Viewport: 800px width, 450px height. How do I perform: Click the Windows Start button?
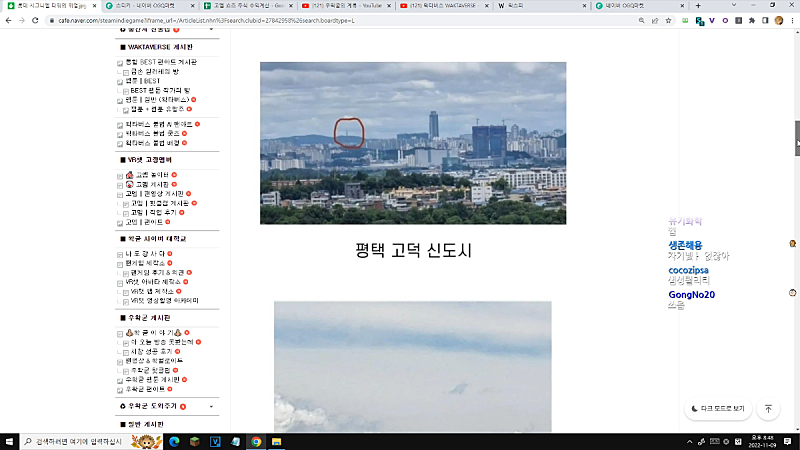pyautogui.click(x=10, y=441)
